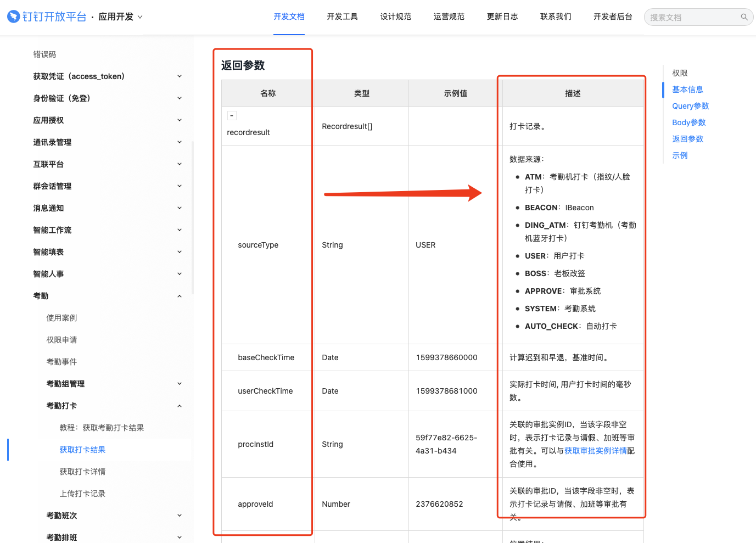Expand 身份验证（免登） section

coord(179,98)
